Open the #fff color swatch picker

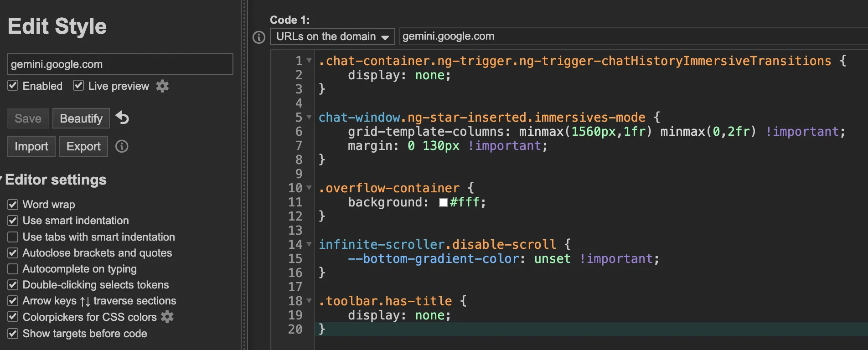[443, 202]
